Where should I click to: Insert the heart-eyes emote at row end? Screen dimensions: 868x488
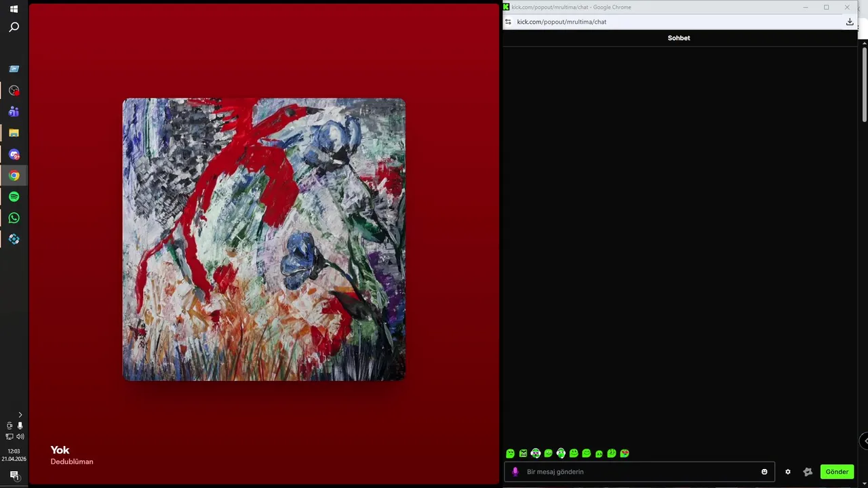tap(625, 453)
